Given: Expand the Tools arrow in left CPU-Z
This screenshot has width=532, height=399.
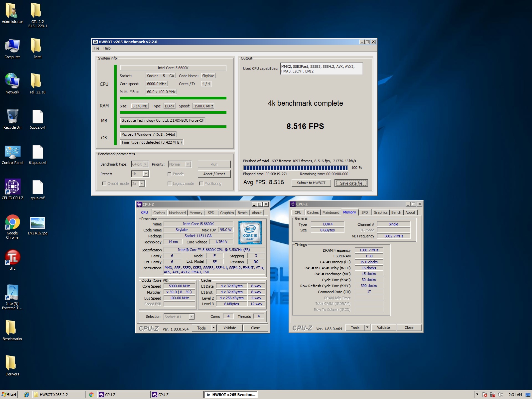Looking at the screenshot, I should (x=213, y=328).
